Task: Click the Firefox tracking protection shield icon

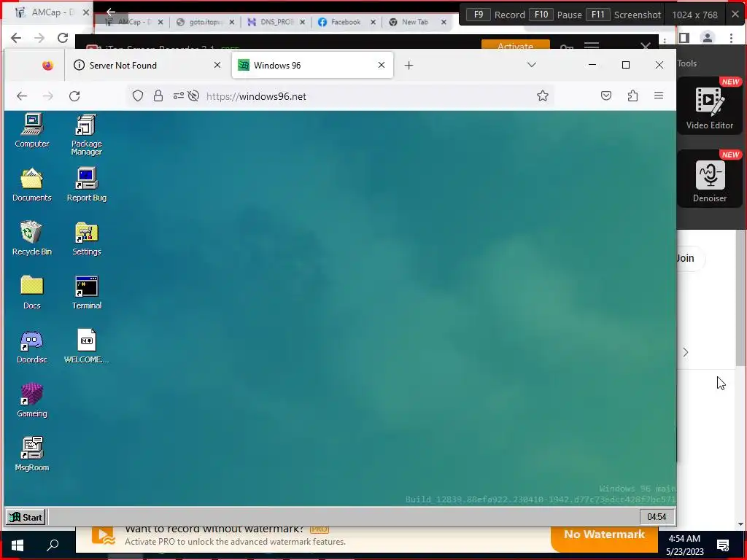Action: [x=138, y=96]
